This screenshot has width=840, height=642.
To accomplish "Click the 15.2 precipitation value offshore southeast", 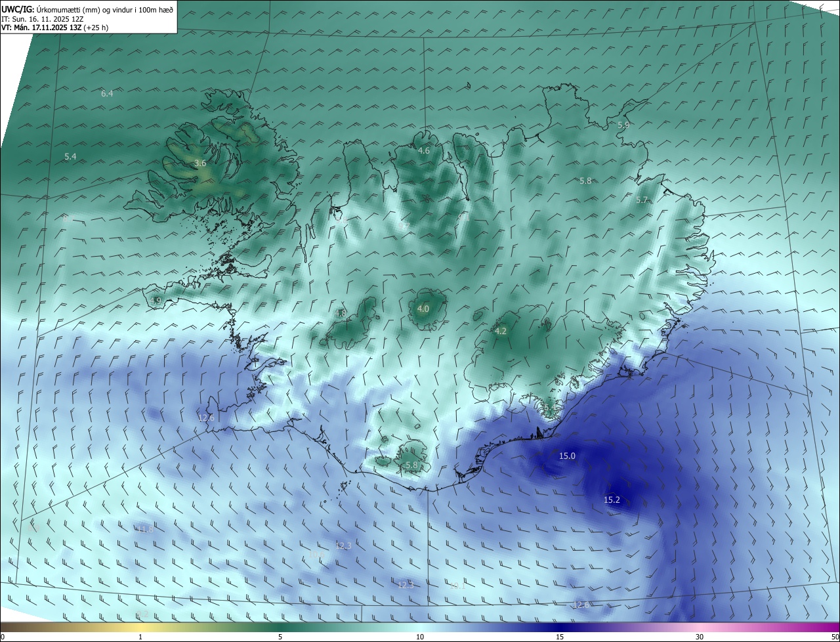I will 612,500.
